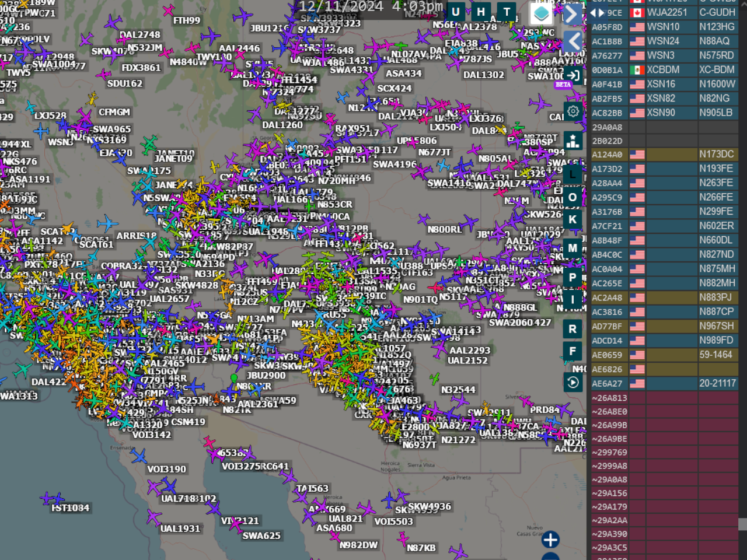Click registration N299FE in table
The width and height of the screenshot is (747, 560).
(x=716, y=211)
